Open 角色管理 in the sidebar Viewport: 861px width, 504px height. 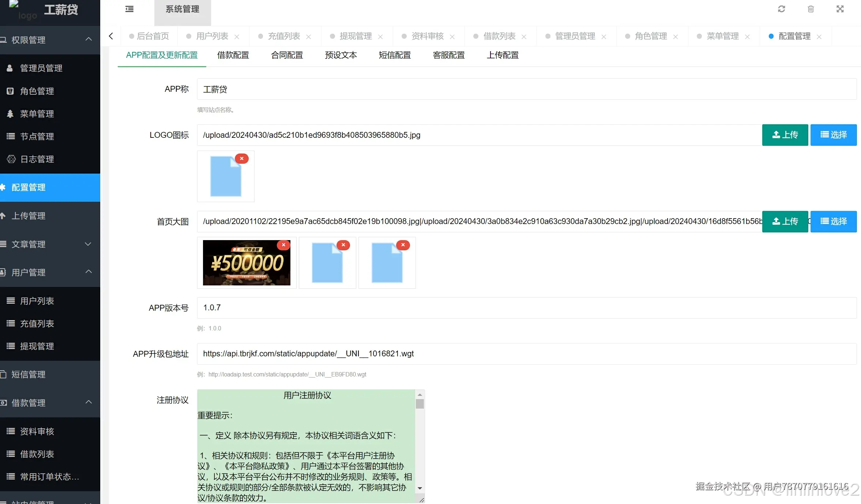click(x=37, y=91)
